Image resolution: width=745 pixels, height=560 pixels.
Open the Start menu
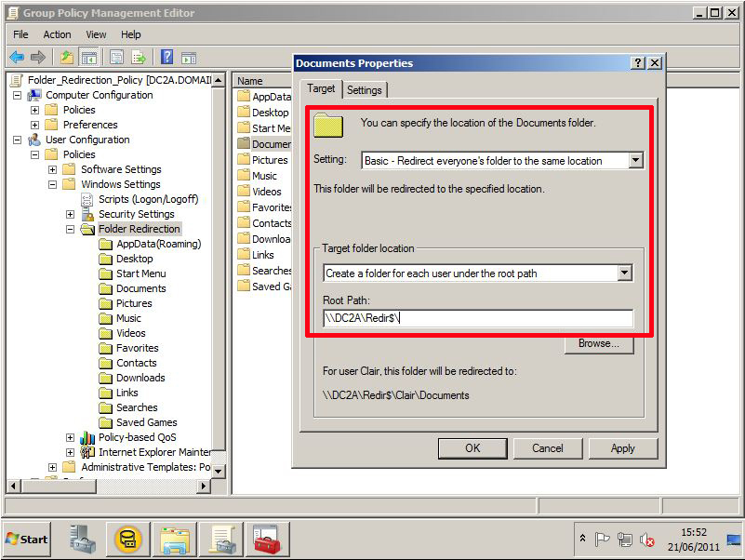[x=27, y=540]
